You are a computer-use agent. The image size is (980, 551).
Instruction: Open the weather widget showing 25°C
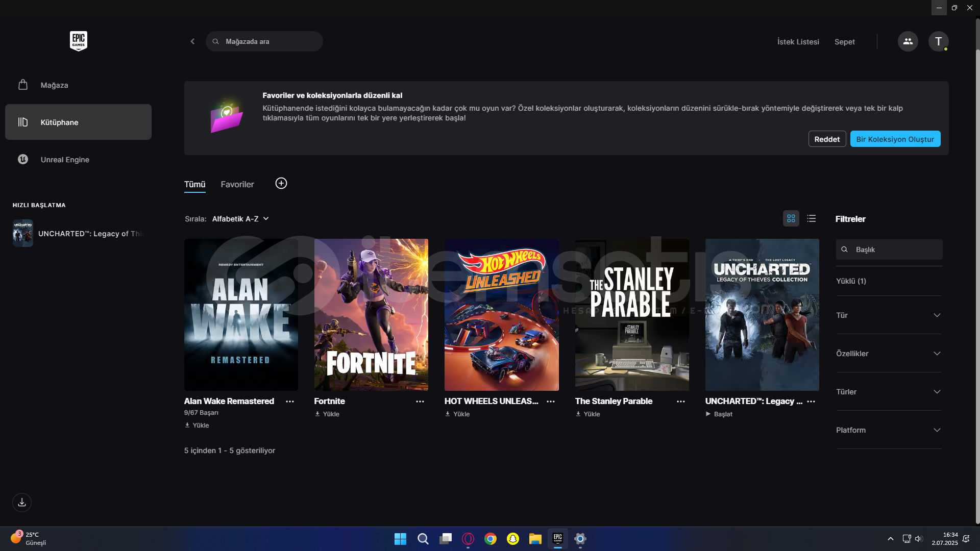(29, 539)
